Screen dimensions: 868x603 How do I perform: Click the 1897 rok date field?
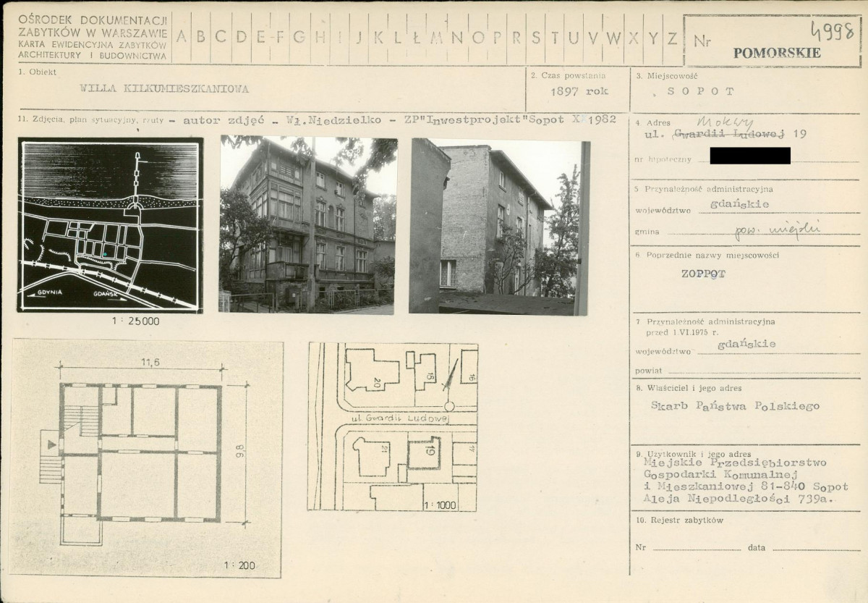click(x=579, y=92)
